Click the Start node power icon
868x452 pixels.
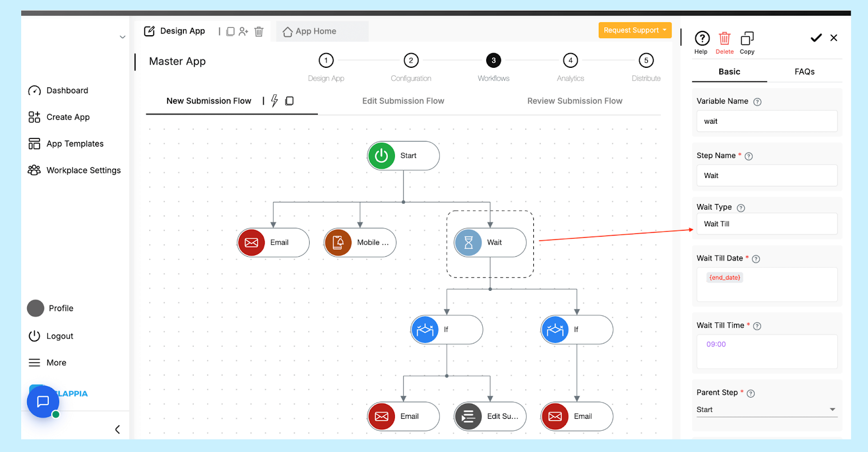click(x=381, y=156)
